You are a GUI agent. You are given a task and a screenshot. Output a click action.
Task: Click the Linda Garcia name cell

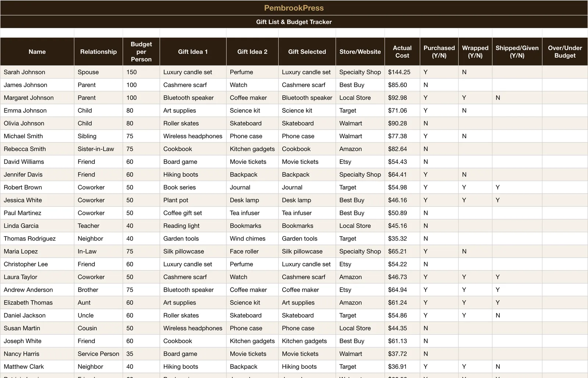[x=37, y=226]
